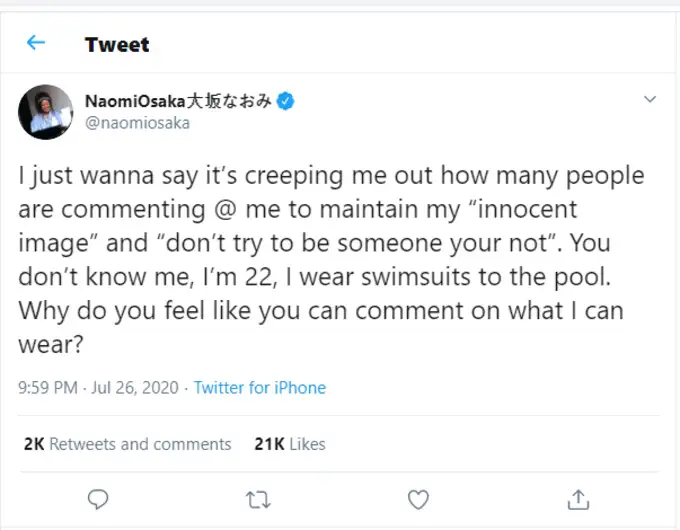Screen dimensions: 680x530
Task: View the 2K Retweets and comments list
Action: tap(127, 444)
